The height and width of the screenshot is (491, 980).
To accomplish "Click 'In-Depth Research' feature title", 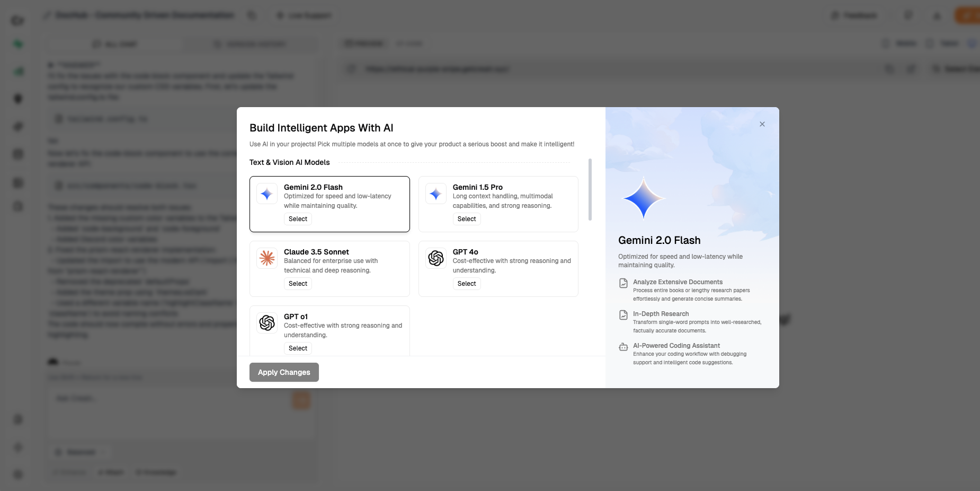I will pyautogui.click(x=661, y=314).
